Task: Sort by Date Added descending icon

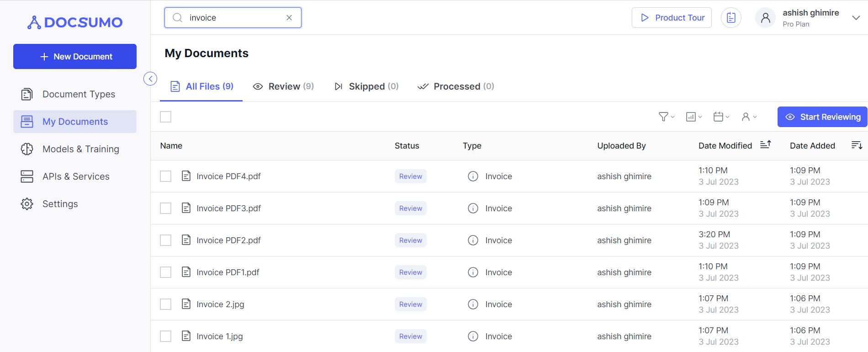Action: click(857, 145)
